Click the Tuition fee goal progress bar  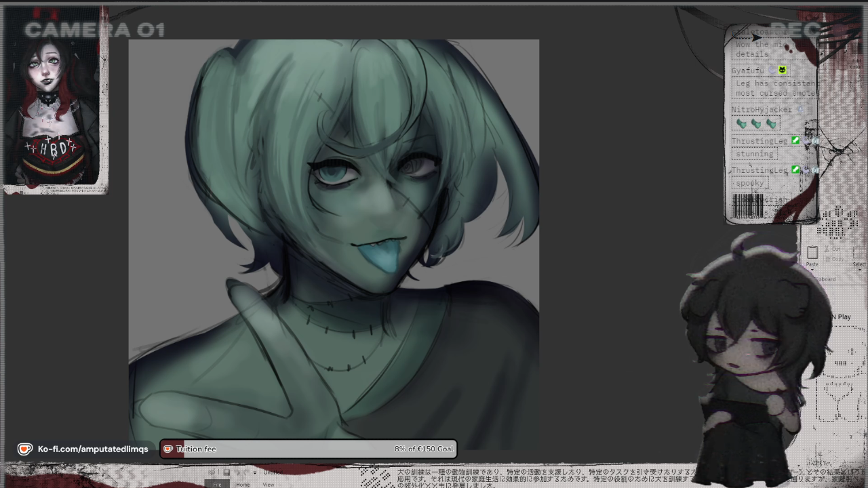point(309,449)
